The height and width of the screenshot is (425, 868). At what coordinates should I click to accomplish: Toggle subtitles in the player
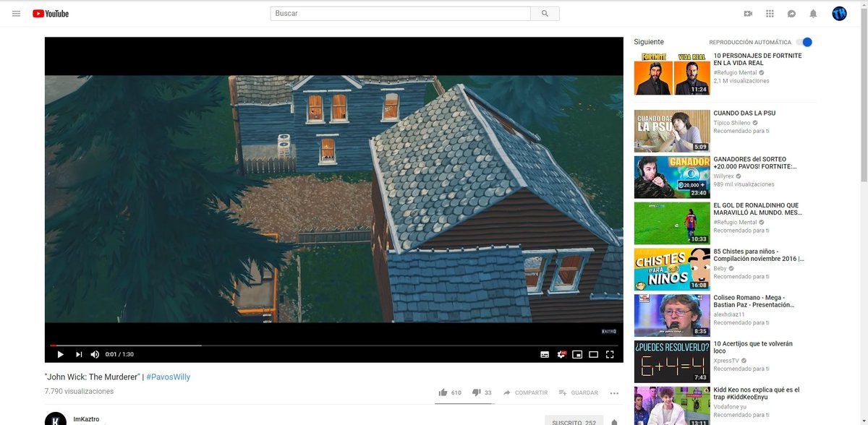pyautogui.click(x=545, y=354)
